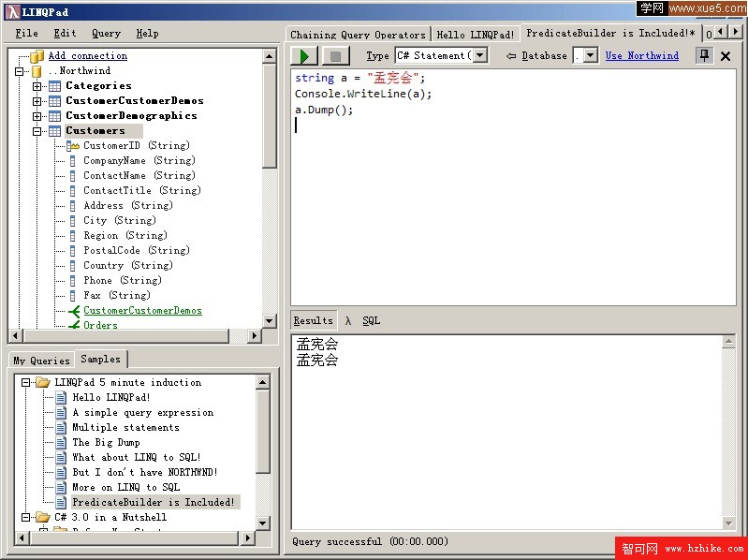Click the CustomerCustomerDemos table icon
748x560 pixels.
(55, 101)
